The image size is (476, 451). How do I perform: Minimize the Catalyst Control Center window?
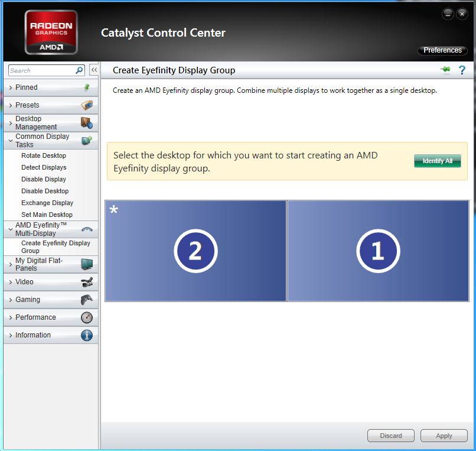click(448, 14)
